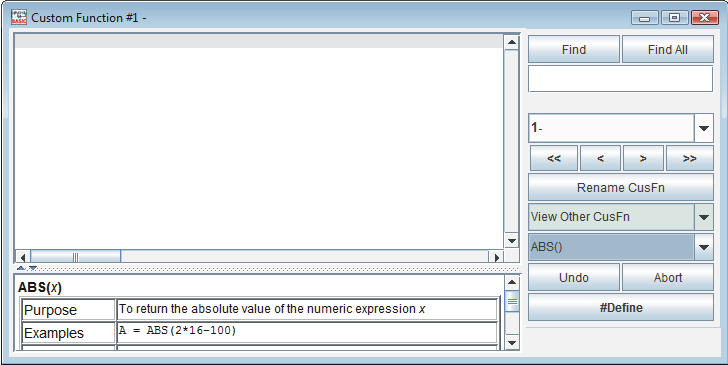Open the custom function number dropdown arrow
This screenshot has width=728, height=365.
click(x=704, y=128)
